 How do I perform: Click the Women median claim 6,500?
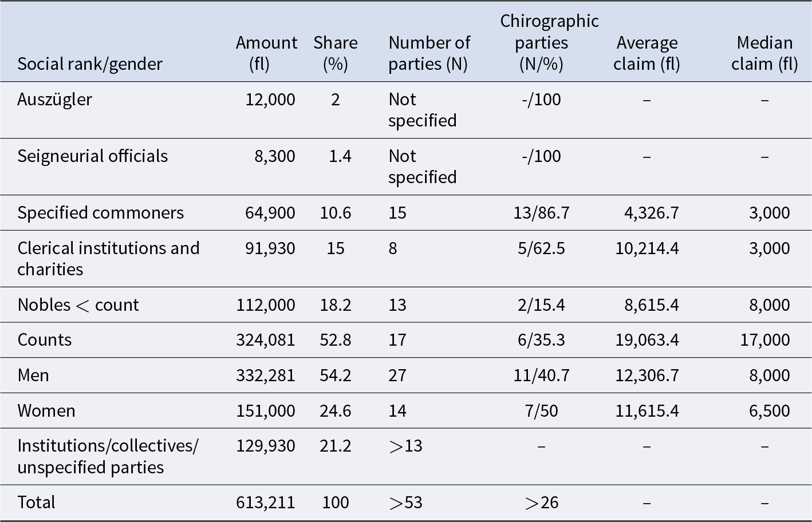pyautogui.click(x=769, y=411)
